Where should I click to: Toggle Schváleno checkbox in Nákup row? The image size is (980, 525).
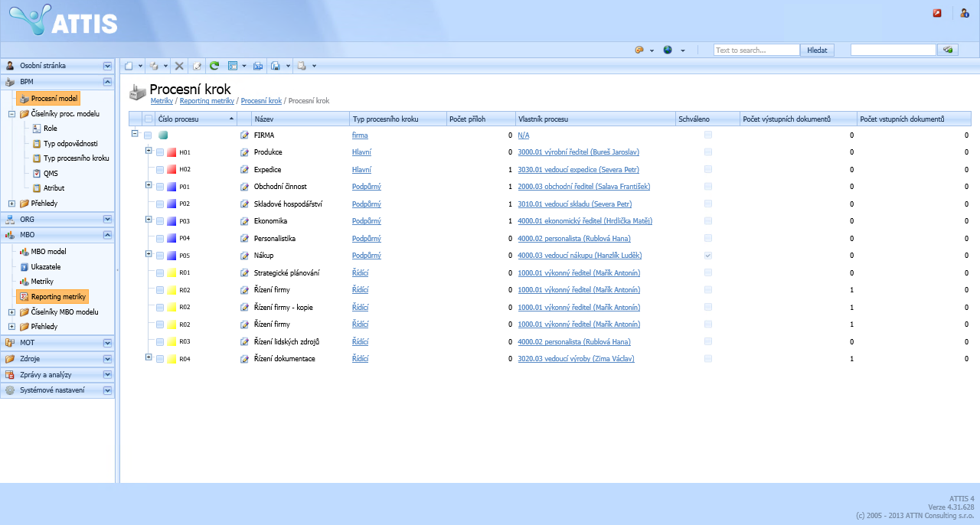(708, 256)
